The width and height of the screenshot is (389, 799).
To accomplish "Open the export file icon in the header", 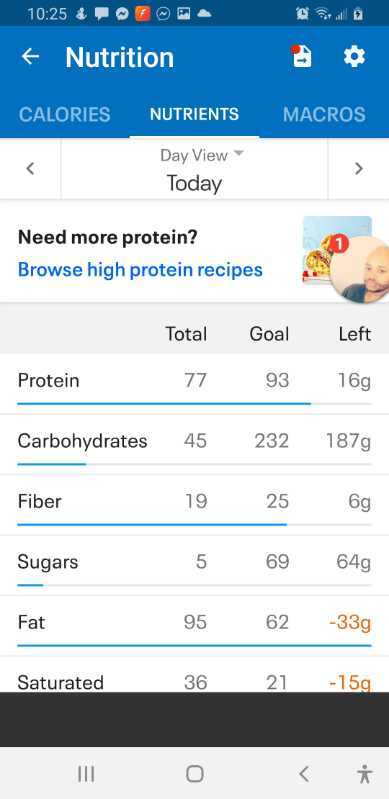I will [301, 56].
